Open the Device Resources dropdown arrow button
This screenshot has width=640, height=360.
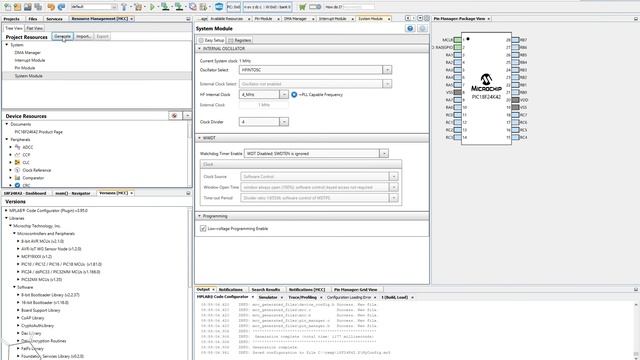[187, 116]
